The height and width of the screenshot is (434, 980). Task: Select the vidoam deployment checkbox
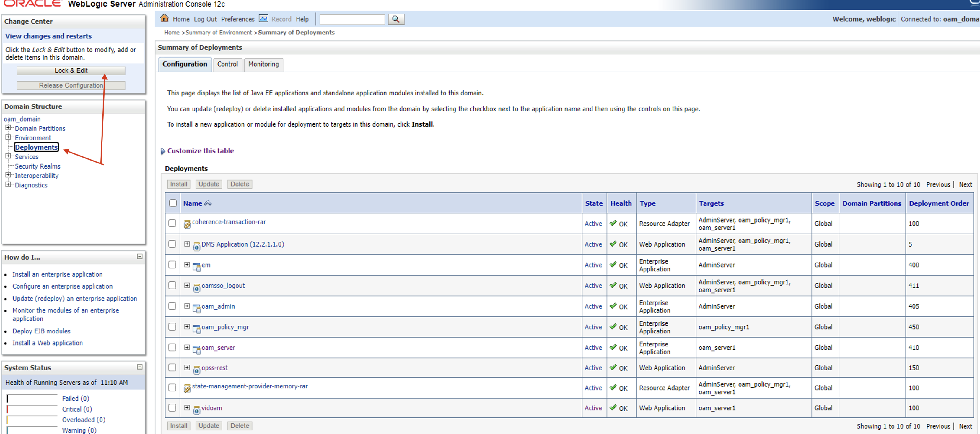point(172,407)
